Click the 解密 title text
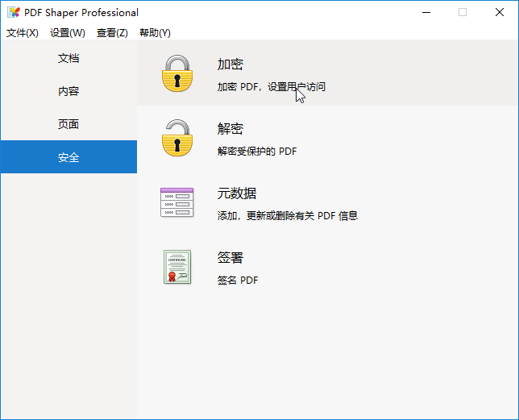The height and width of the screenshot is (420, 519). 230,129
